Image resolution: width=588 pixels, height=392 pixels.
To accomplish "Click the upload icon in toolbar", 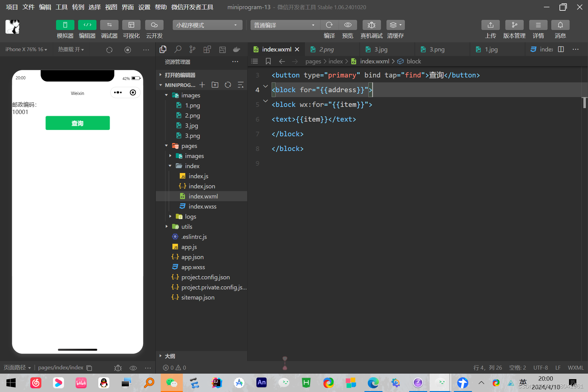I will click(490, 25).
